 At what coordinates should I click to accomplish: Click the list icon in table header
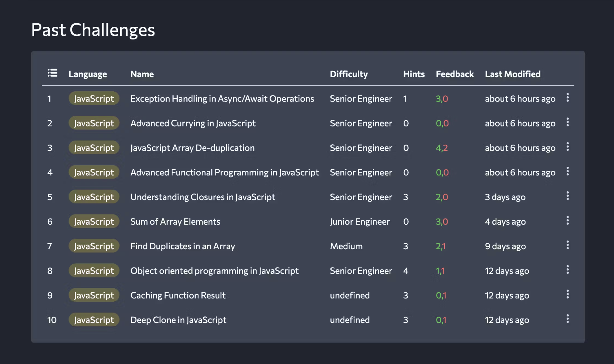52,73
